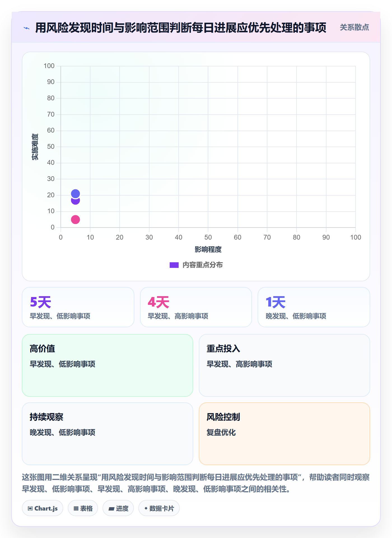Click the 关系散点 label in header

point(354,27)
